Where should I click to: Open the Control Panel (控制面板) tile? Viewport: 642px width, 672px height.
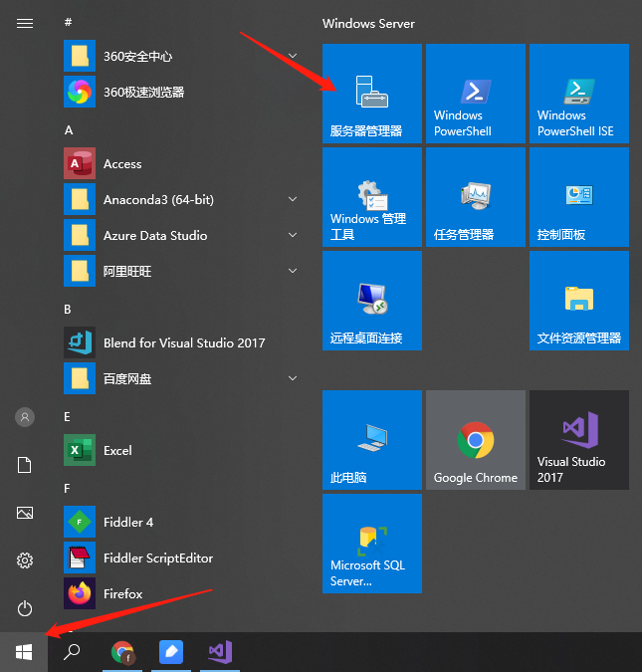(x=579, y=197)
